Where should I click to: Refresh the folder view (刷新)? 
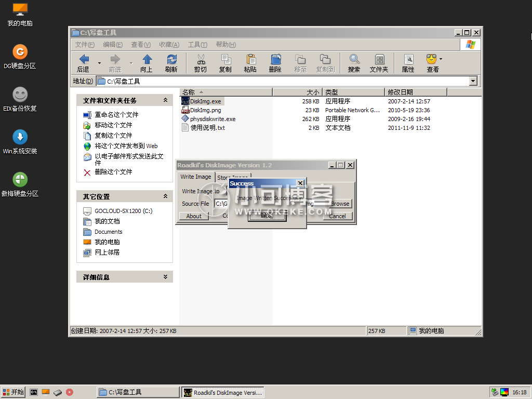(171, 63)
